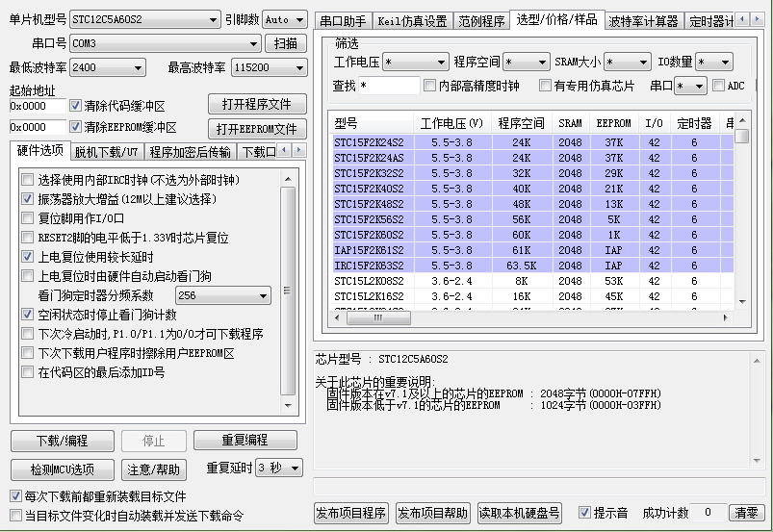Open the 最低波特率 2400 dropdown

tap(108, 67)
